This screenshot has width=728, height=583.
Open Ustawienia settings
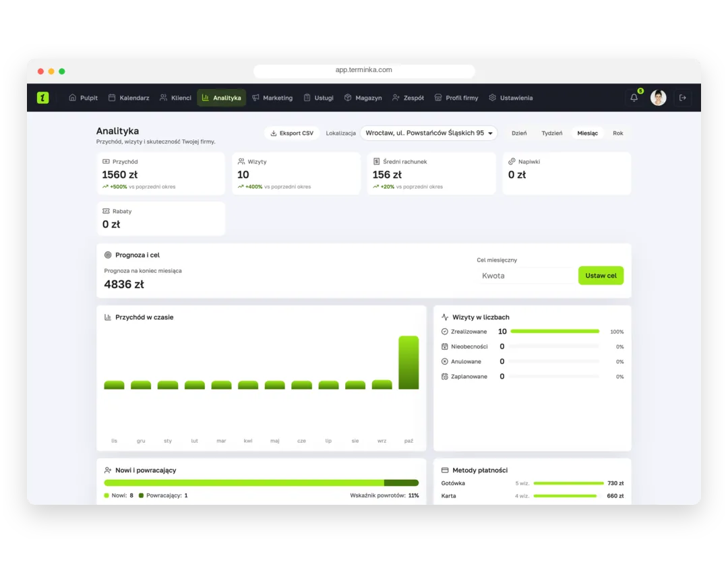[x=511, y=98]
